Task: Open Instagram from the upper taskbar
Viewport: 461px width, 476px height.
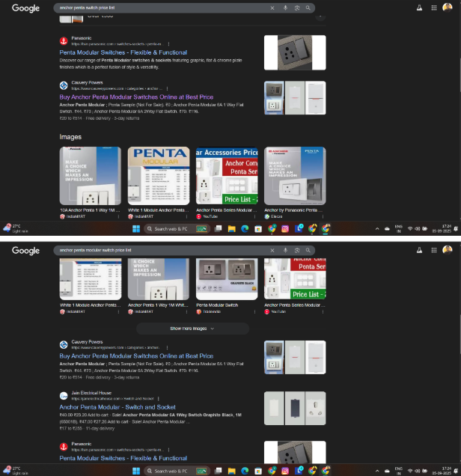Action: 285,229
